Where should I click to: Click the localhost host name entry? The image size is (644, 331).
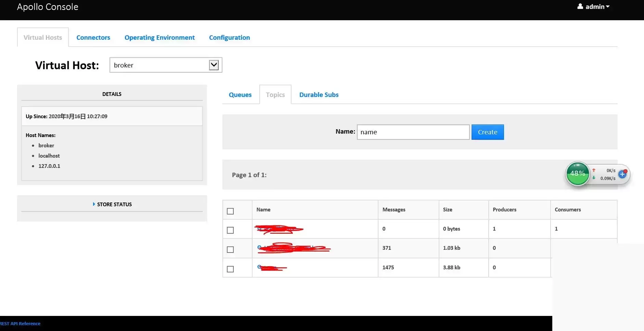click(49, 156)
